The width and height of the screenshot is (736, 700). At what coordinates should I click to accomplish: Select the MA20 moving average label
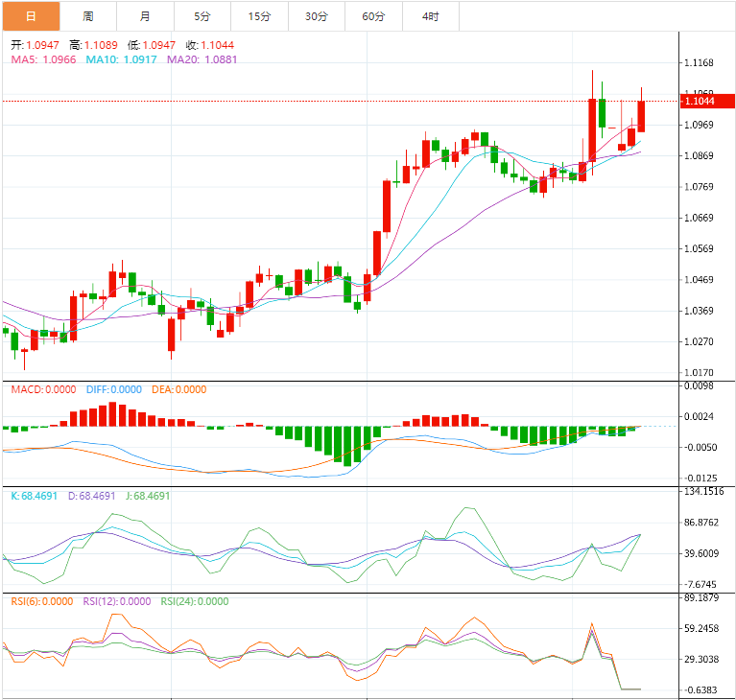(x=202, y=59)
